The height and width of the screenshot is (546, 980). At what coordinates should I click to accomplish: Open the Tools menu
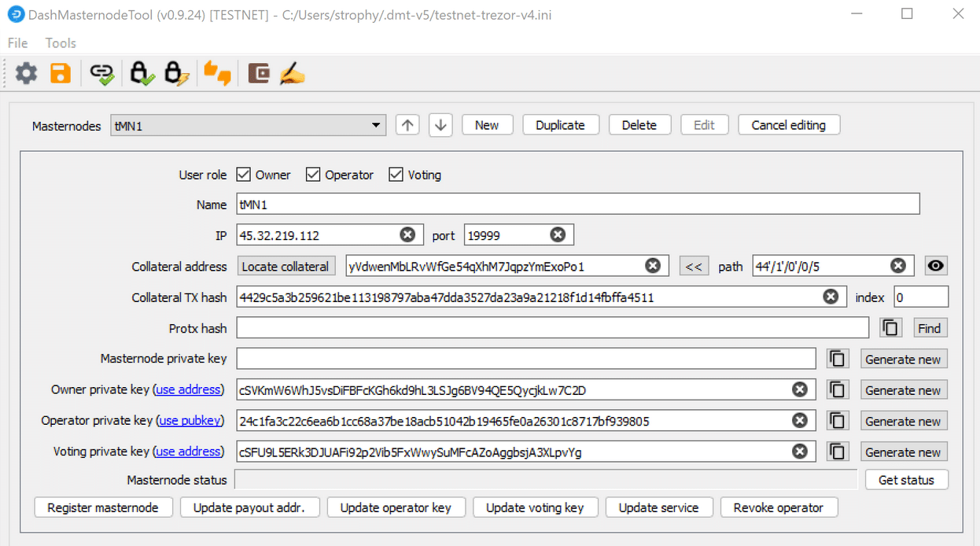pyautogui.click(x=61, y=43)
